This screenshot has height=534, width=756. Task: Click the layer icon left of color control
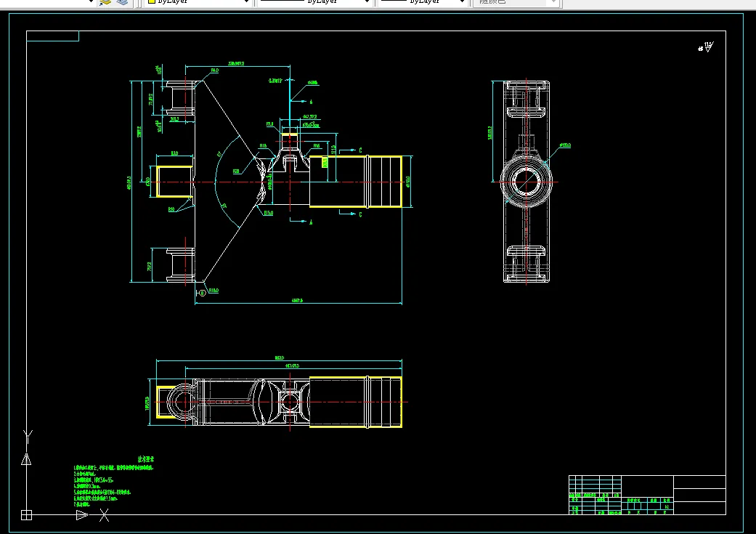123,2
